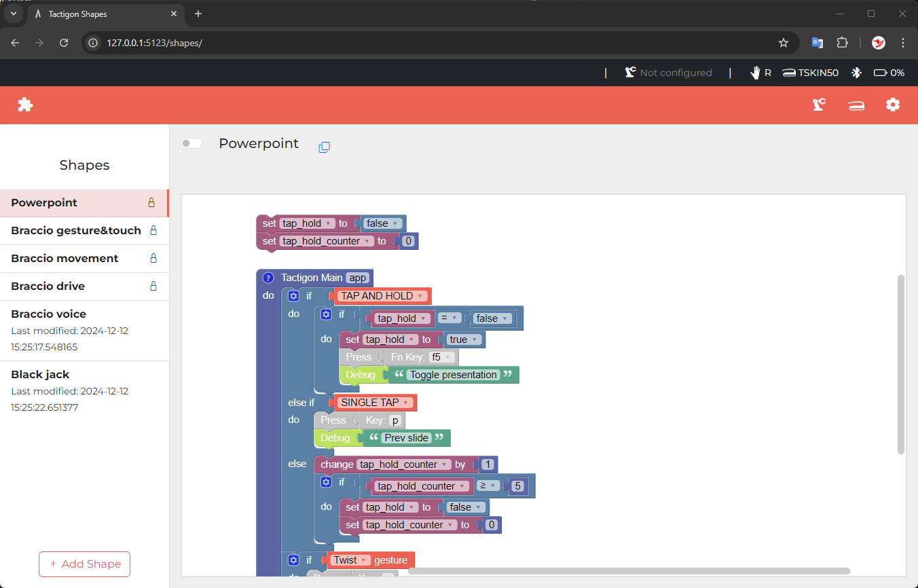Open help on the Tactigon Main block
This screenshot has width=918, height=588.
coord(268,278)
